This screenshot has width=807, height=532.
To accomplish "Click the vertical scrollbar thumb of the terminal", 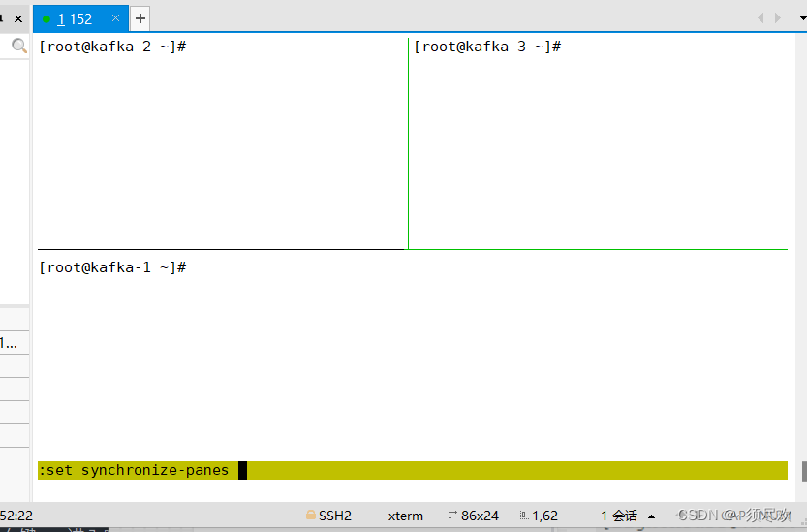I will pos(804,471).
